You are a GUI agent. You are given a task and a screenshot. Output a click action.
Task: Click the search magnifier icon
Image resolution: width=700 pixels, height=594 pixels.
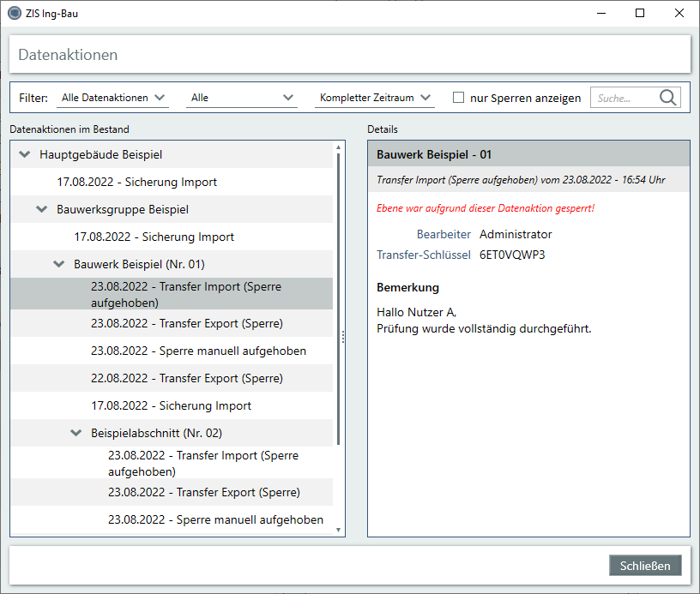668,98
